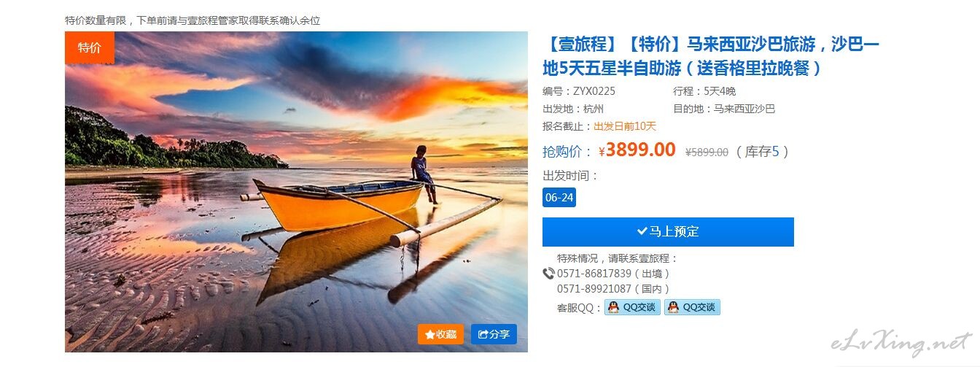980x367 pixels.
Task: Click the second QQ penguin icon
Action: (673, 307)
